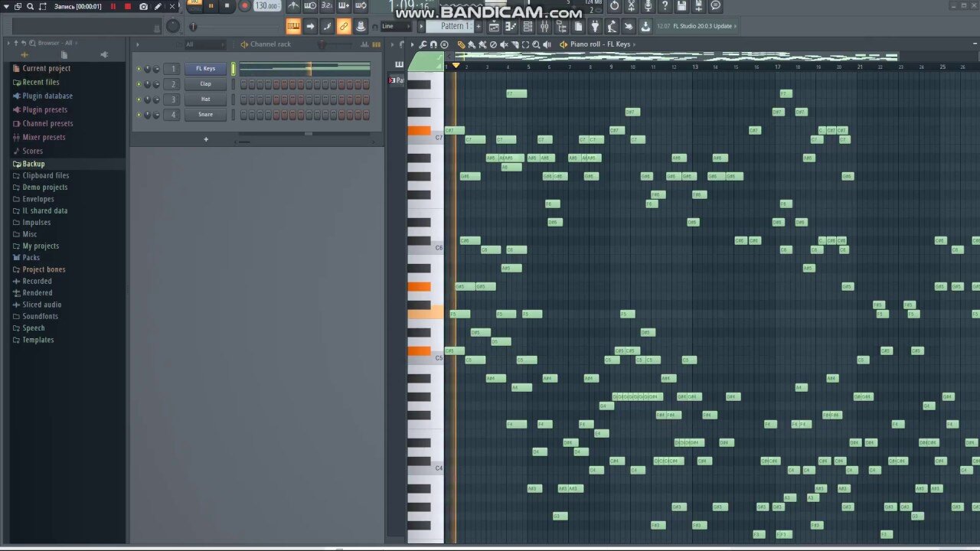Add a channel with the plus button

tap(205, 139)
